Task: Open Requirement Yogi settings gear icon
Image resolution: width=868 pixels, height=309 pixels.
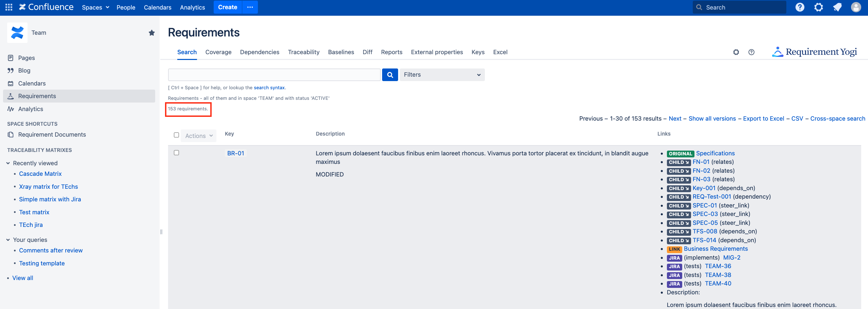Action: coord(736,52)
